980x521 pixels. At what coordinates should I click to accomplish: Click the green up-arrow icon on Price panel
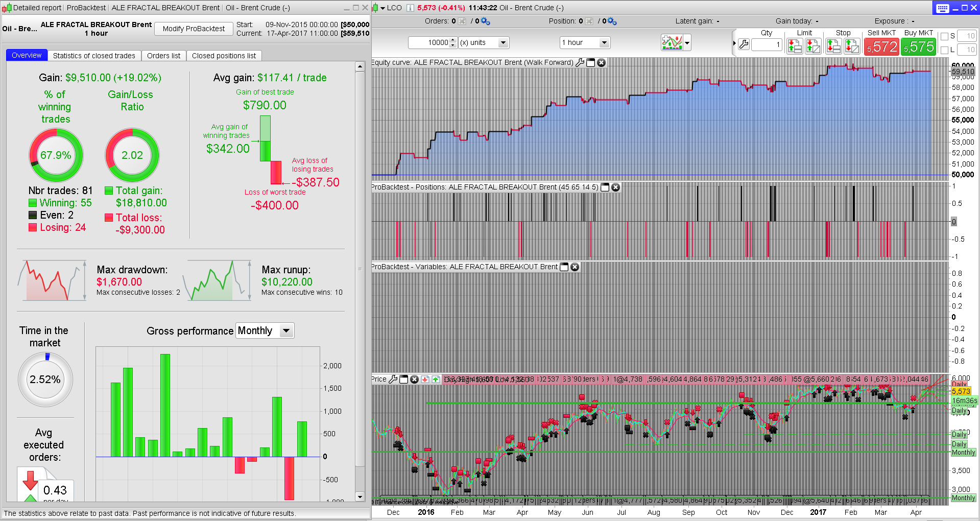[436, 380]
